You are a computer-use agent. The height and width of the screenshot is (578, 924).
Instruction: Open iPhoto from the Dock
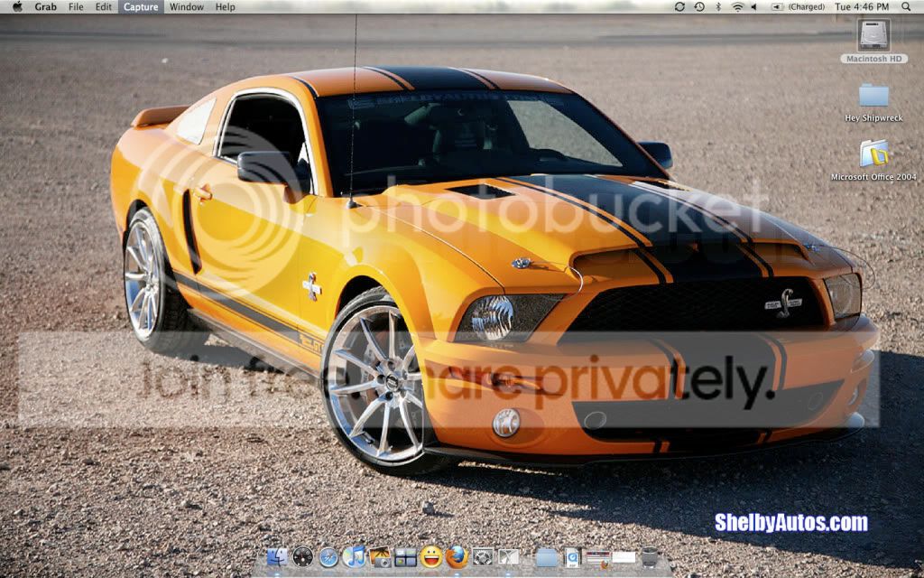point(380,556)
